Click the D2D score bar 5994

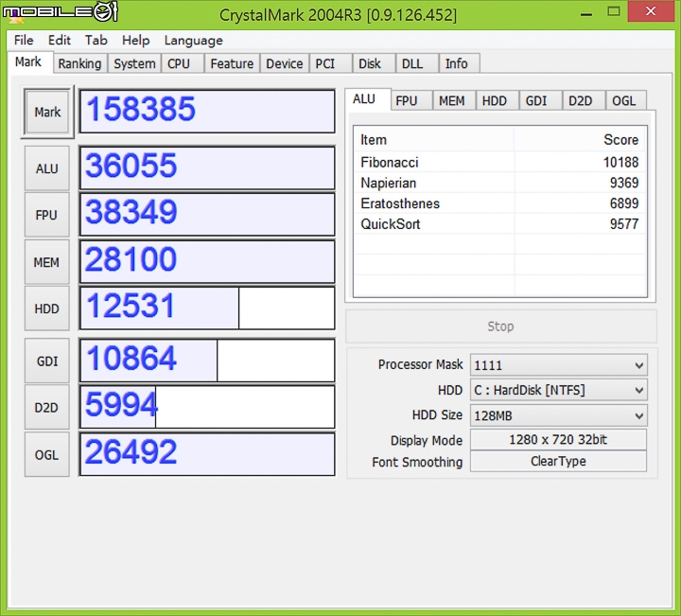point(207,407)
